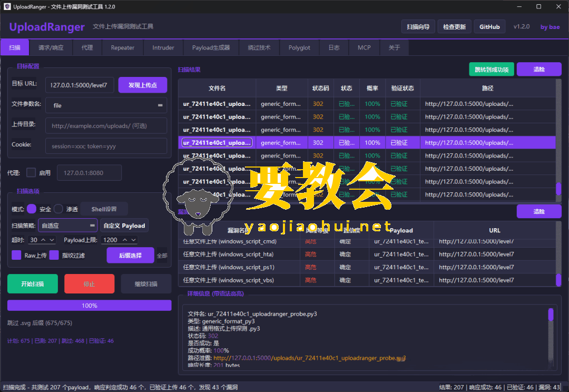The image size is (569, 392).
Task: Click the 'by bae' author text
Action: 550,27
